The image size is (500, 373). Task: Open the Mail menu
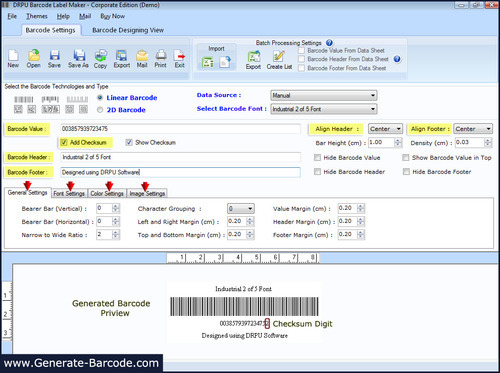click(x=85, y=16)
